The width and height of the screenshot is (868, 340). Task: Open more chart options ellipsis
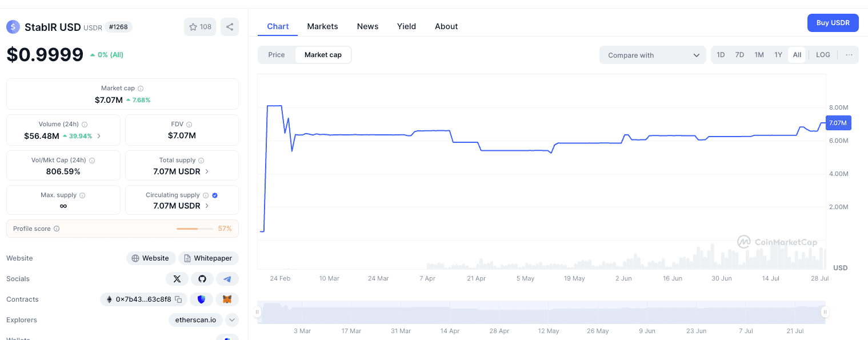pyautogui.click(x=849, y=55)
